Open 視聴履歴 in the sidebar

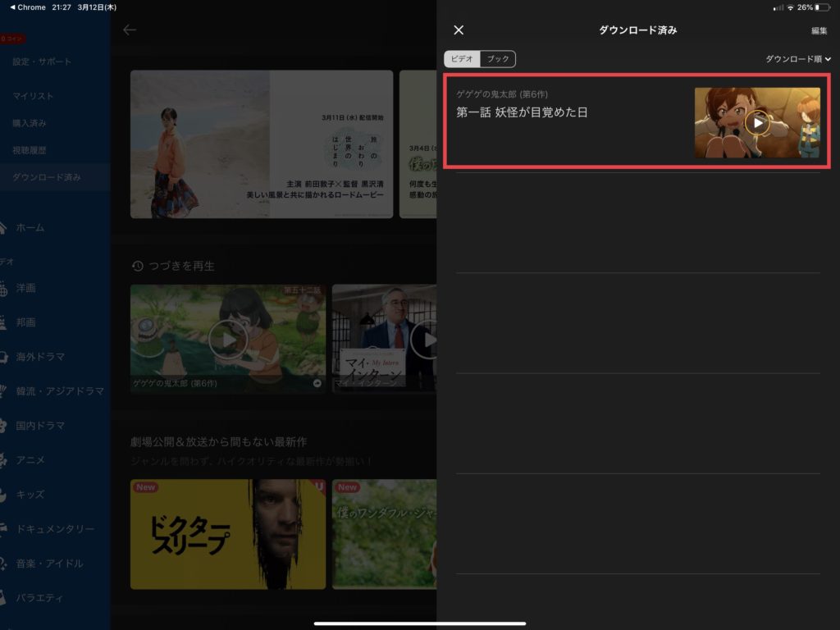30,151
